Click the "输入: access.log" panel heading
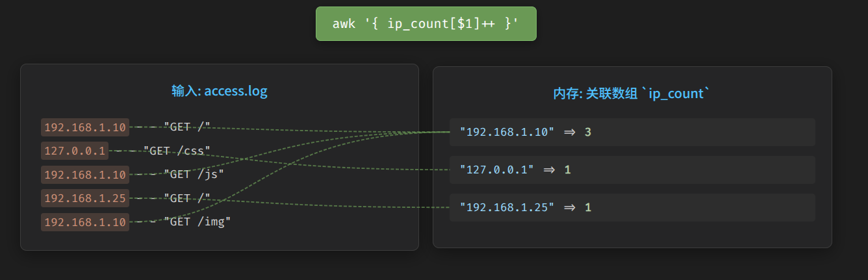This screenshot has width=868, height=280. (x=219, y=91)
